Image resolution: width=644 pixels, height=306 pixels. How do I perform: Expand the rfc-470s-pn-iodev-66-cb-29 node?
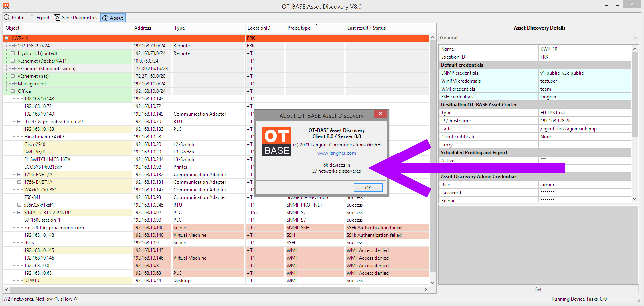pyautogui.click(x=19, y=121)
